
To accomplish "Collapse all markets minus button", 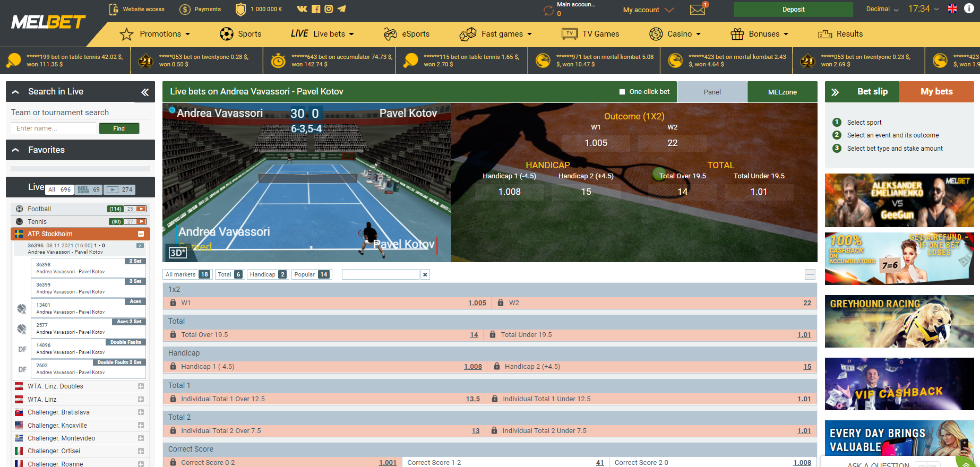I will [810, 274].
